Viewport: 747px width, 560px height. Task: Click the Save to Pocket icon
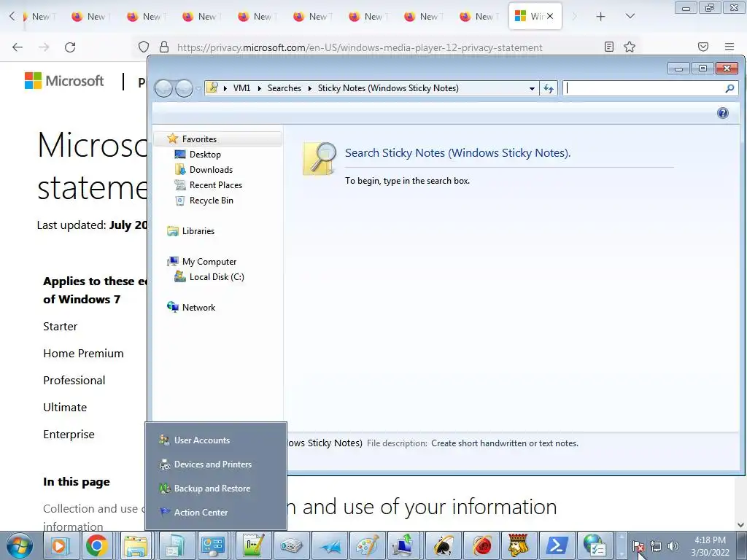coord(703,47)
